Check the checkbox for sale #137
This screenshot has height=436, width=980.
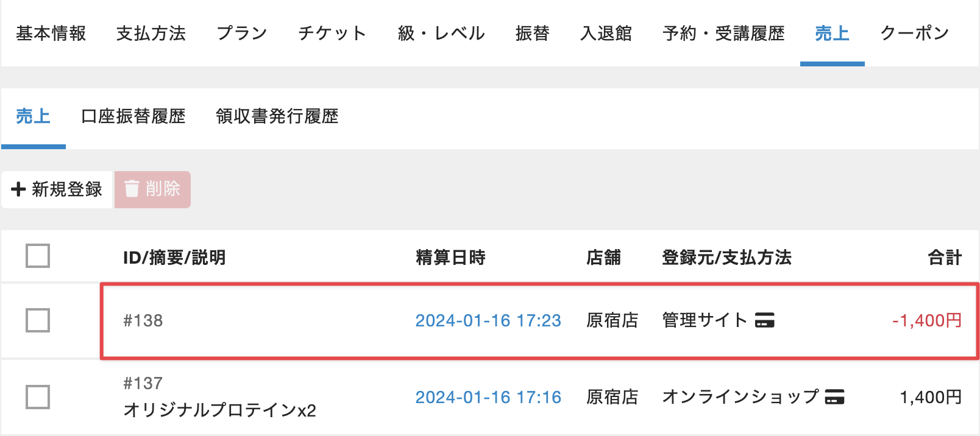[38, 397]
